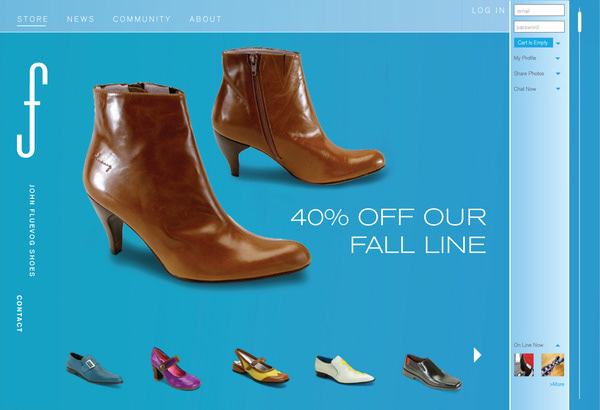Click the vertical Contact link
This screenshot has height=410, width=600.
point(19,314)
